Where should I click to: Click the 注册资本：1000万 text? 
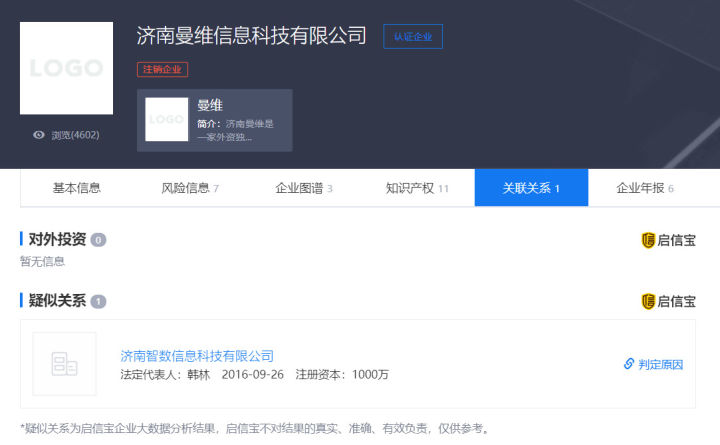tap(342, 375)
